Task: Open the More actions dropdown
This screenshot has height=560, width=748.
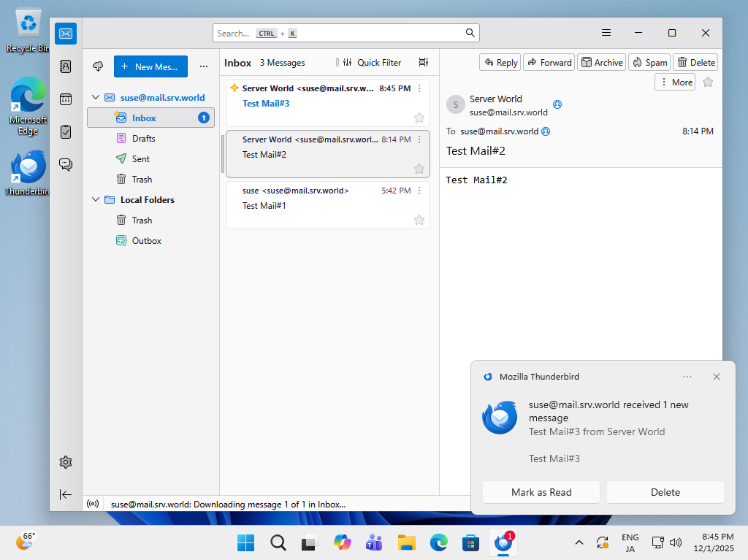Action: click(675, 83)
